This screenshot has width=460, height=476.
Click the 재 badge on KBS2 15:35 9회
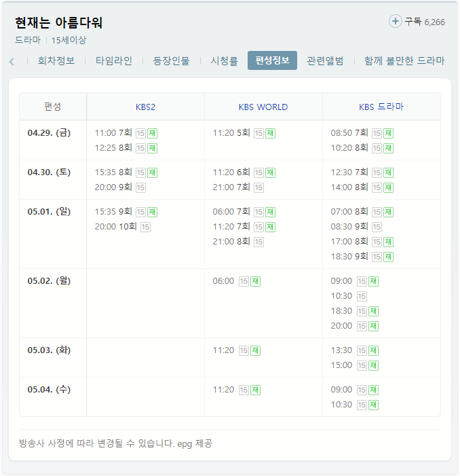[x=152, y=212]
